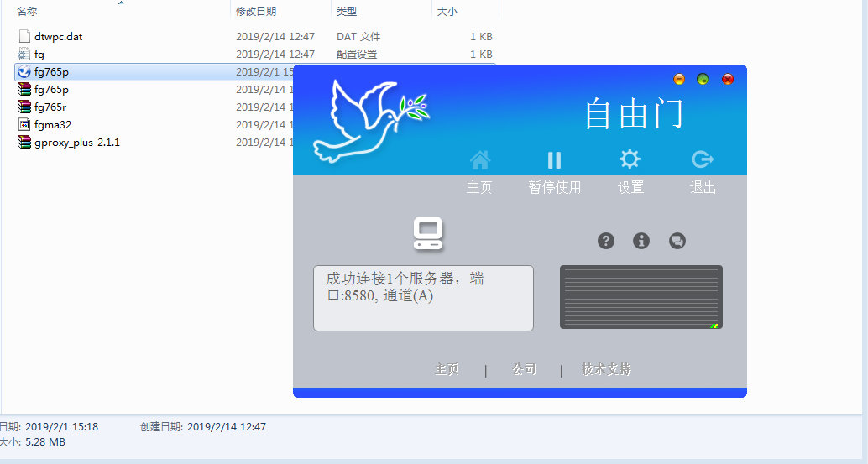This screenshot has height=464, width=868.
Task: Close Freegate with the red button
Action: tap(728, 79)
